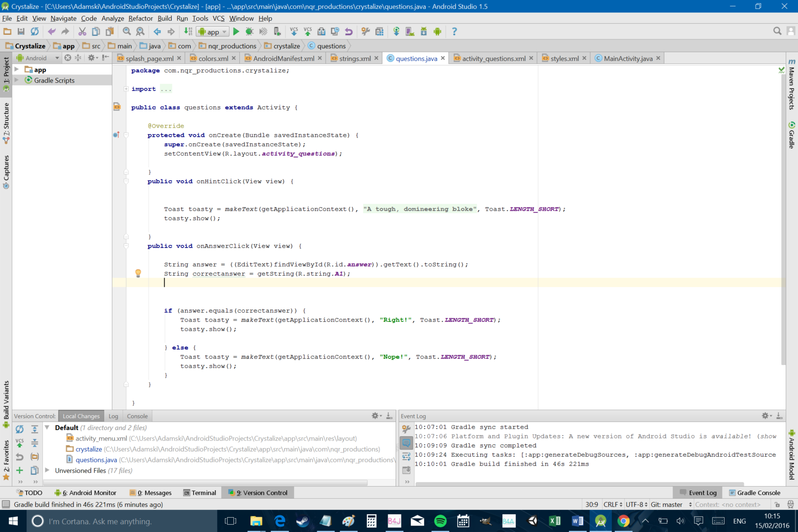
Task: Expand the Unversioned Files node
Action: pos(48,470)
